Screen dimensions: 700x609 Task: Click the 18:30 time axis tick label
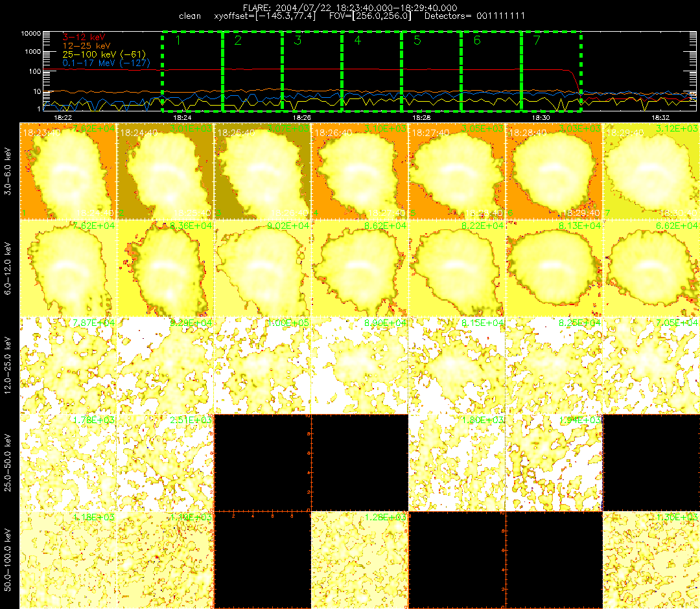point(541,118)
